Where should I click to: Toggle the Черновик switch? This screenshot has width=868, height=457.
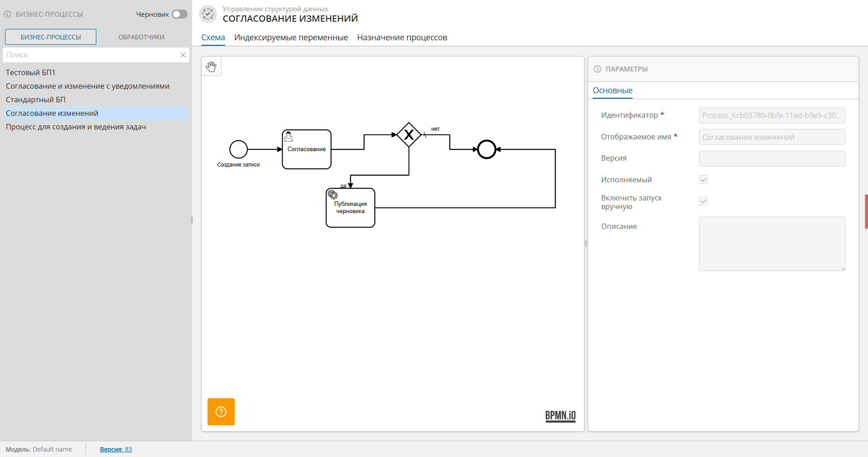pyautogui.click(x=179, y=14)
